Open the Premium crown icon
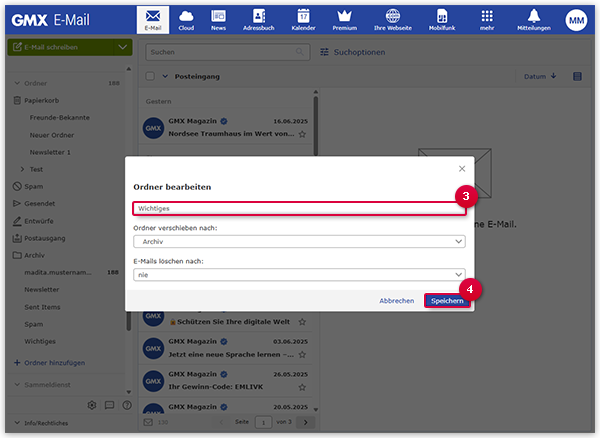This screenshot has height=438, width=600. point(344,20)
